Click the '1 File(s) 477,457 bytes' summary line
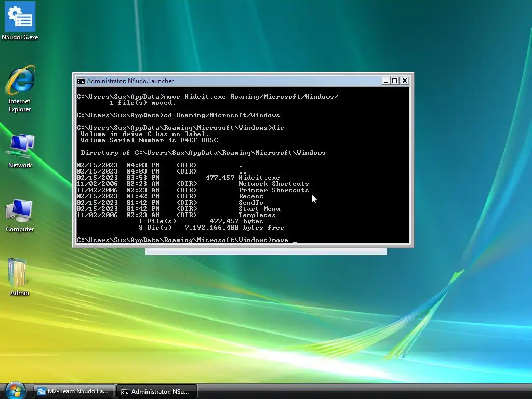The width and height of the screenshot is (532, 399). [x=201, y=221]
